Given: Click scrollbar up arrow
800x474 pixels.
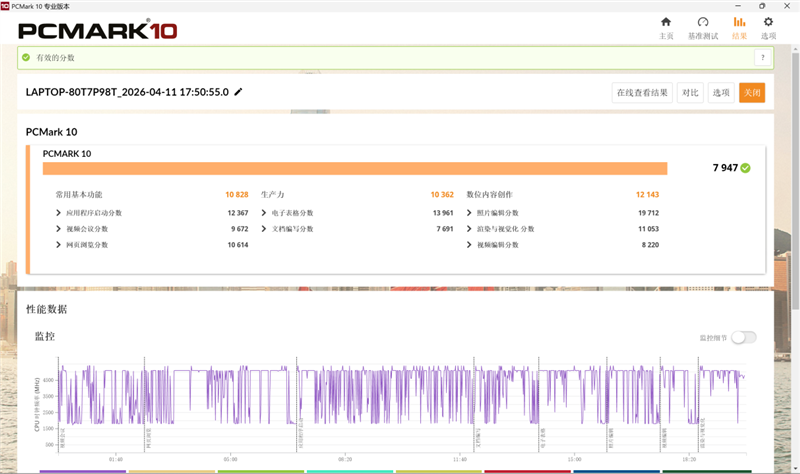Looking at the screenshot, I should pos(795,49).
